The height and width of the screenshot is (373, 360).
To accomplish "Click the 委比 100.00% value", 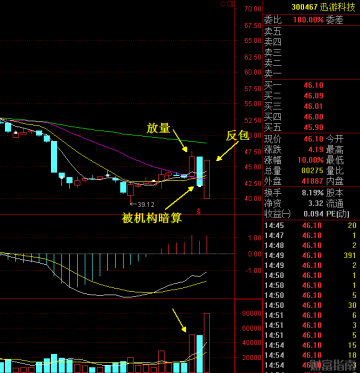I will tap(308, 20).
